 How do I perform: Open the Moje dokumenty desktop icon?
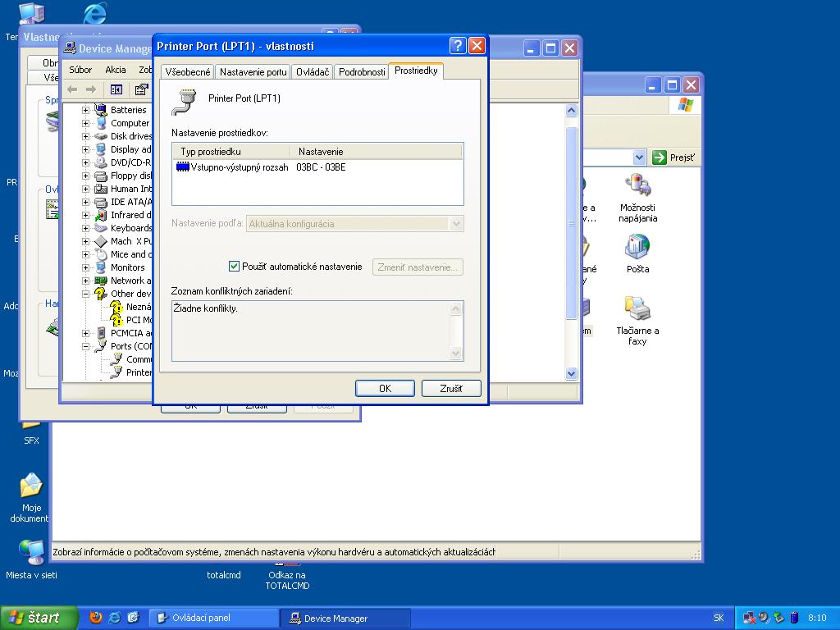[x=30, y=487]
